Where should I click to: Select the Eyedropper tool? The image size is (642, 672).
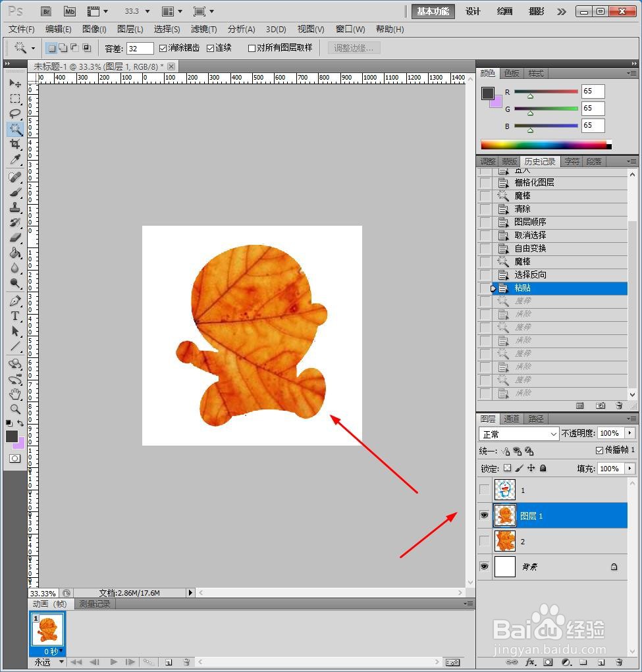(15, 159)
